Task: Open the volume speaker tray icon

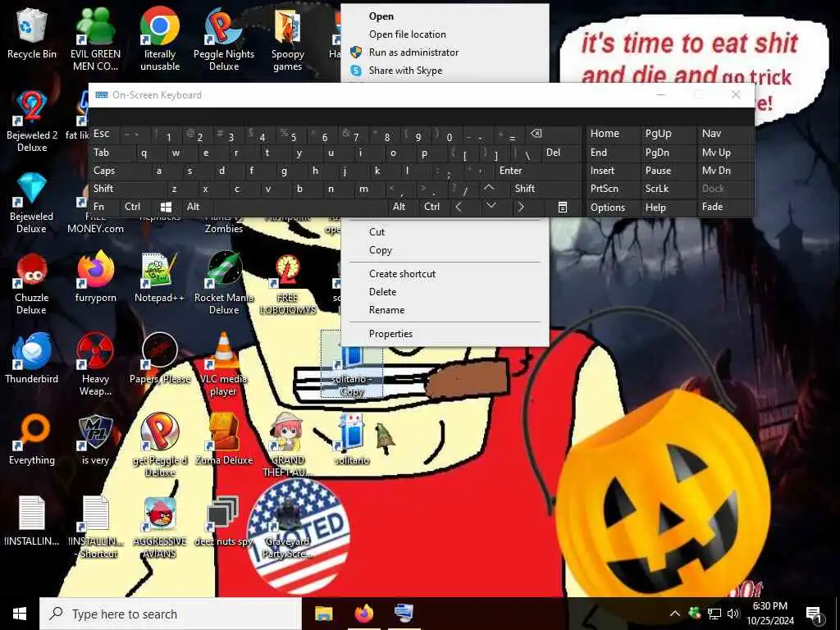Action: coord(733,614)
